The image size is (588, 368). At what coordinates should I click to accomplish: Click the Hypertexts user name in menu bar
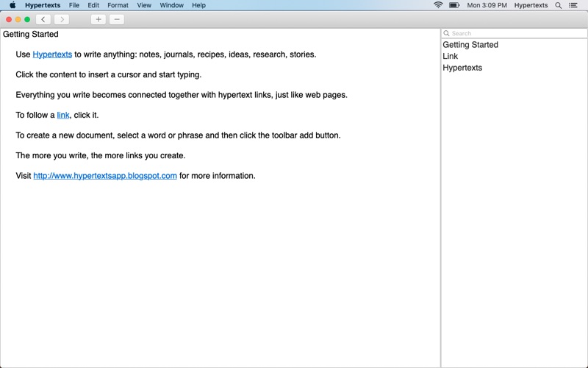click(x=531, y=5)
